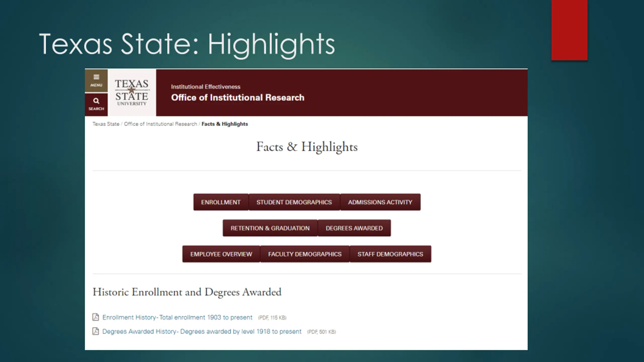Viewport: 644px width, 362px height.
Task: Go to Office of Institutional Research breadcrumb
Action: 160,124
